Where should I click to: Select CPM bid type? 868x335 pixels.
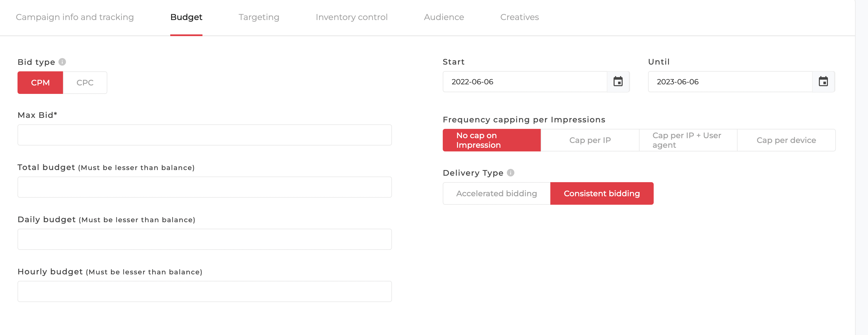(40, 83)
